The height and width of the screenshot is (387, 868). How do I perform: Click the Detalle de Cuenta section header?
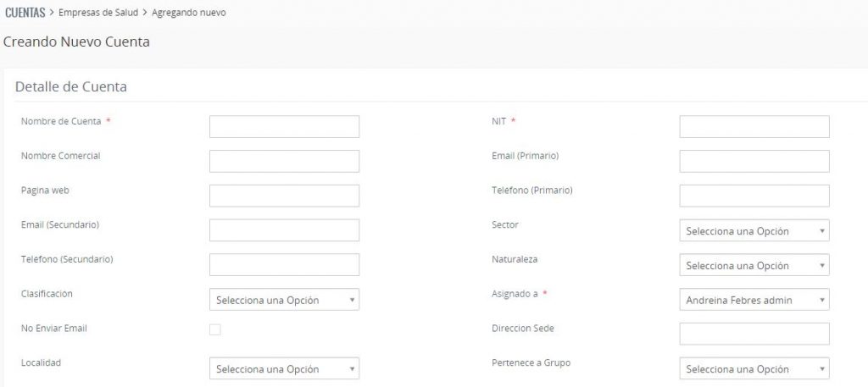pyautogui.click(x=71, y=86)
